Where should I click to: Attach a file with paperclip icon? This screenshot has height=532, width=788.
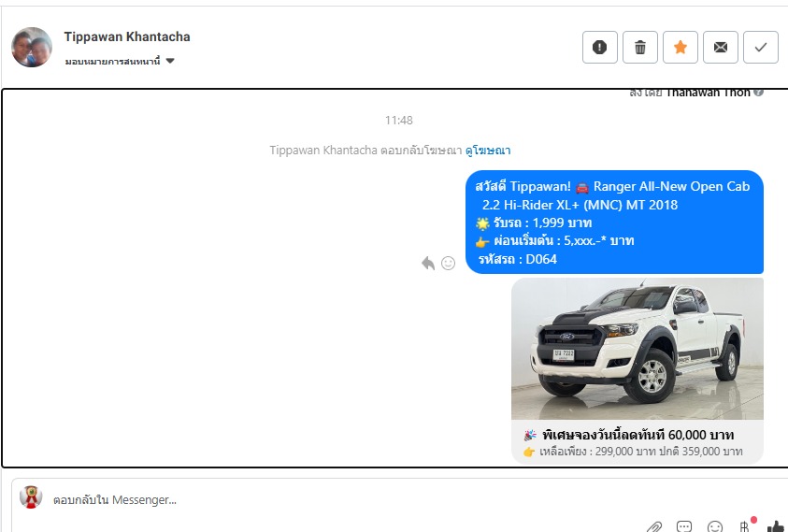pos(653,526)
